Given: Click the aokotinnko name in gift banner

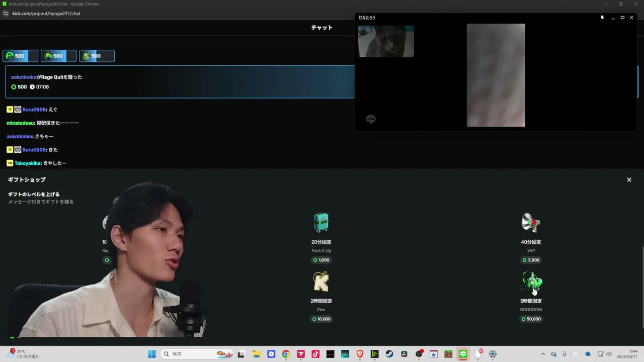Looking at the screenshot, I should (24, 77).
